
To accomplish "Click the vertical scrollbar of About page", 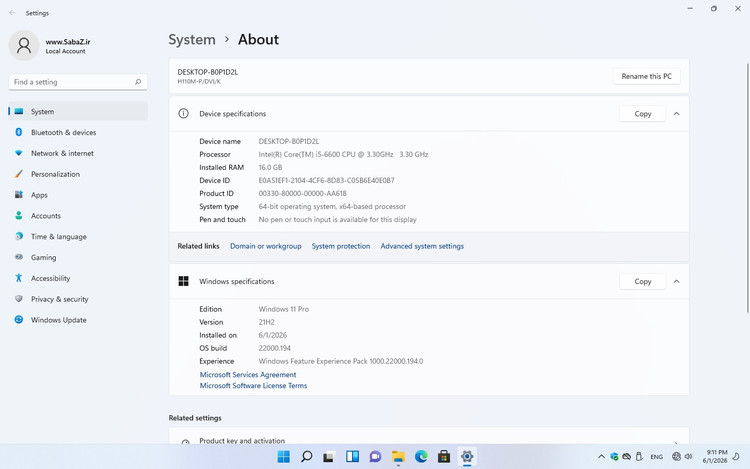I will (748, 188).
